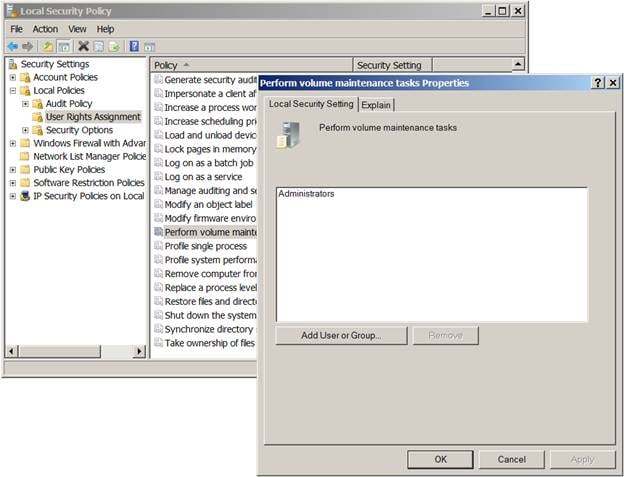Click Cancel in the Properties dialog
624x477 pixels.
(x=511, y=459)
